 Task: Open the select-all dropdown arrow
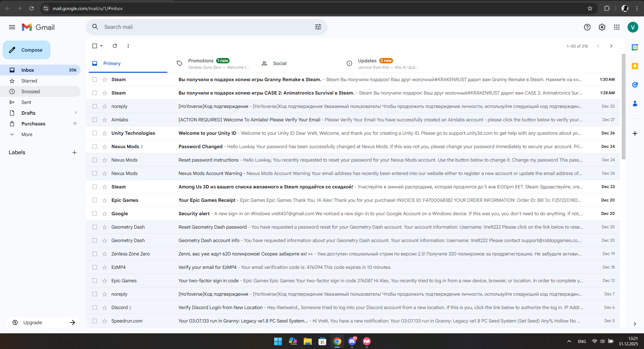(101, 46)
